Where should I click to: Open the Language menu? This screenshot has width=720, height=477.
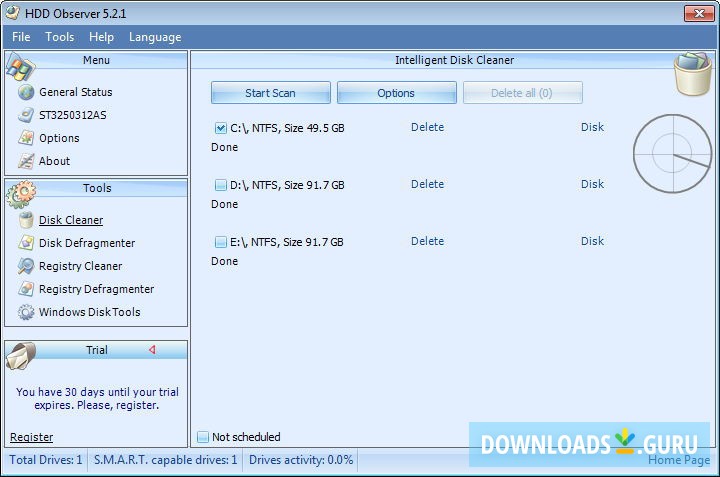pyautogui.click(x=155, y=37)
